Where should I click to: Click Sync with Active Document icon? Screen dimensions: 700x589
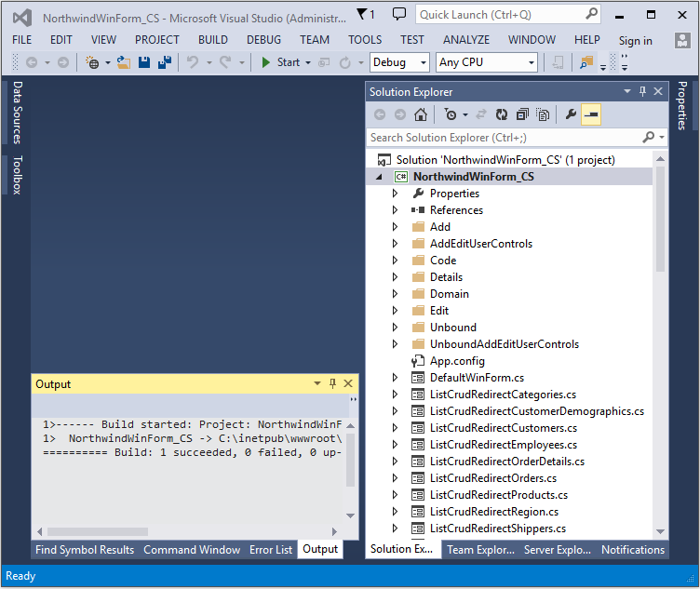coord(481,115)
